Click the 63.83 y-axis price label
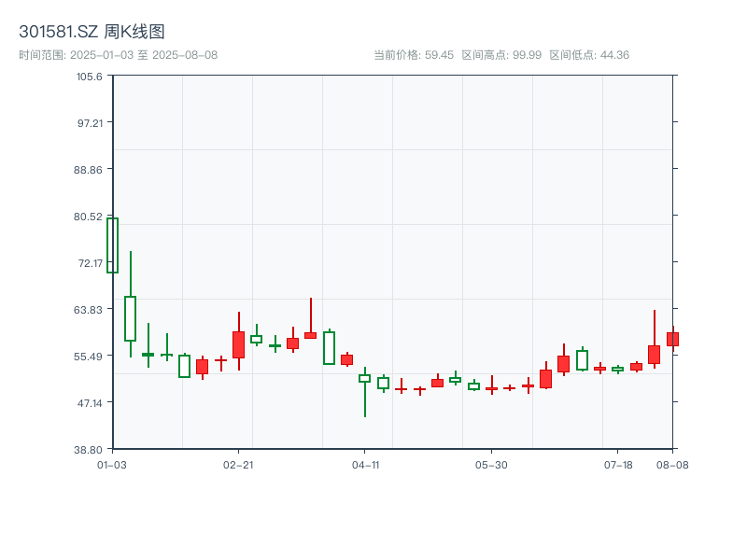Viewport: 747px width, 560px height. [90, 309]
